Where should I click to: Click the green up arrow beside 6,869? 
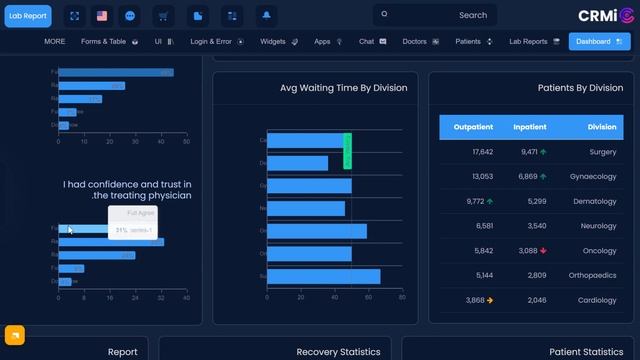543,177
